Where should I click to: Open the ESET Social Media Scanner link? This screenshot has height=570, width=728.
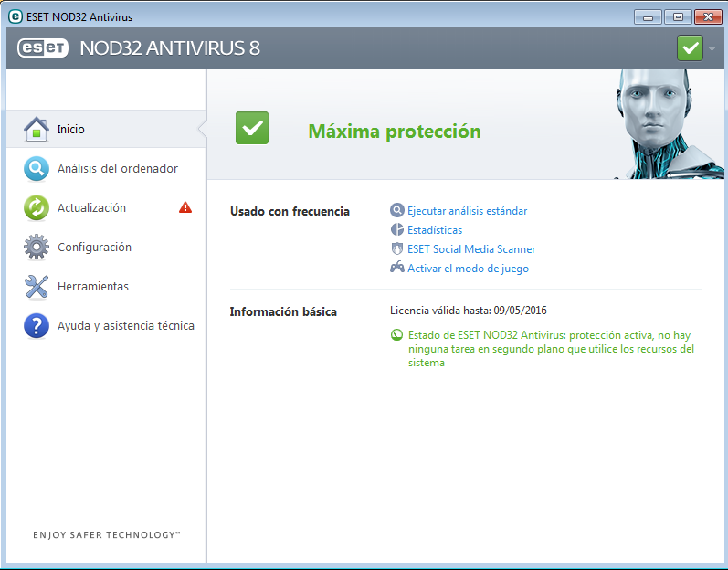tap(471, 249)
